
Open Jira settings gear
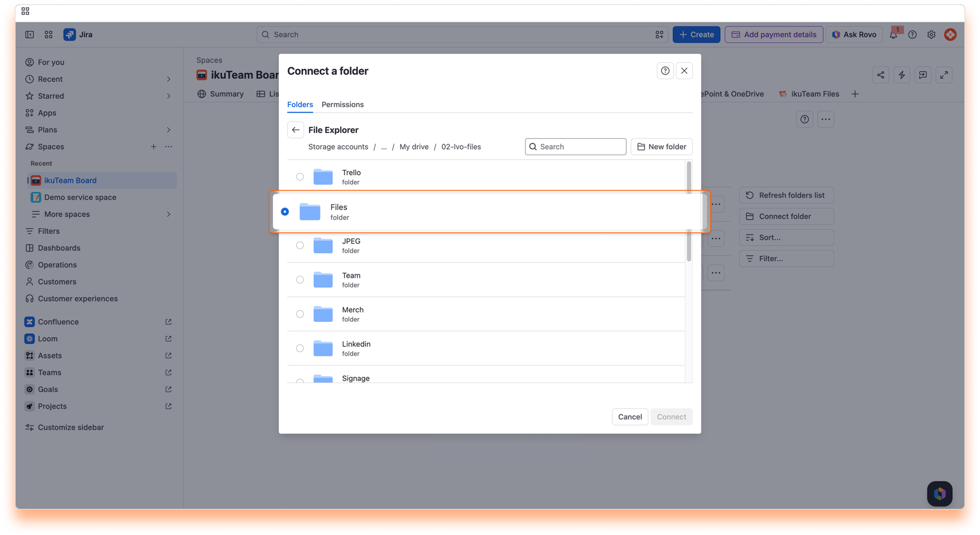tap(931, 34)
